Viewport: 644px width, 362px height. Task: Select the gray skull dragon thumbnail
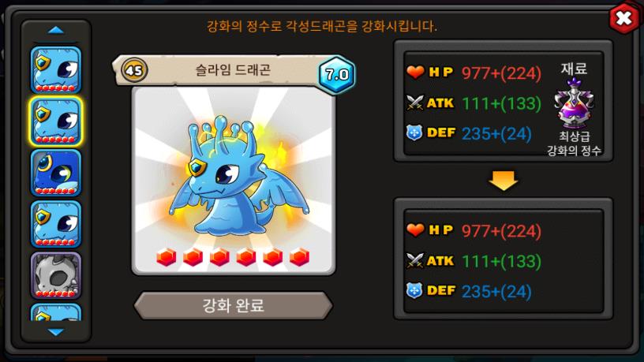(56, 275)
